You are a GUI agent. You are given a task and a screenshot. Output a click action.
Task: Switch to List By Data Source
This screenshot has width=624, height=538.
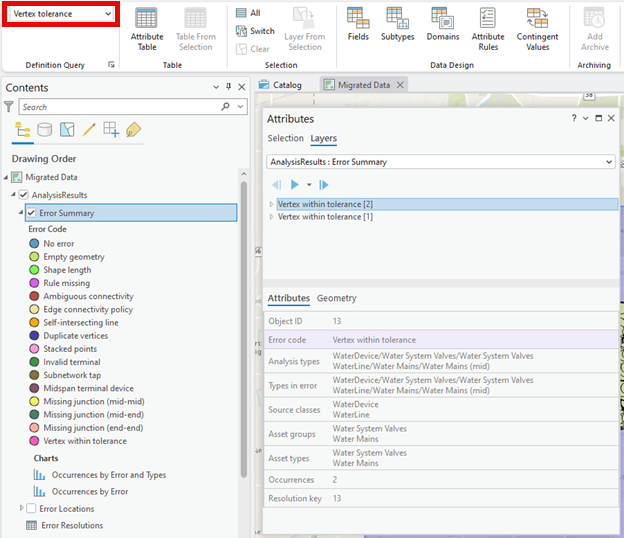tap(45, 130)
